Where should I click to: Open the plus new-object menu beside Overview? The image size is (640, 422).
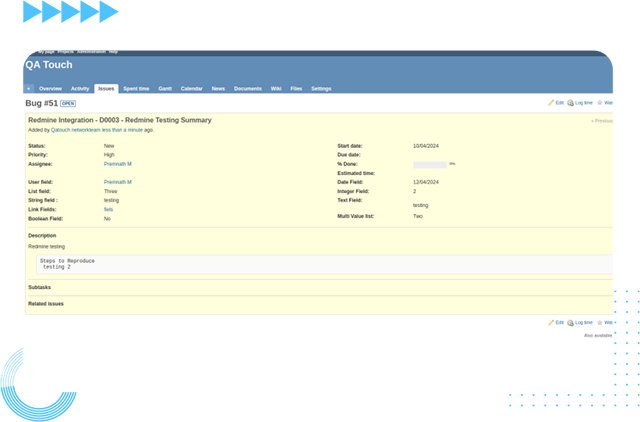click(29, 89)
